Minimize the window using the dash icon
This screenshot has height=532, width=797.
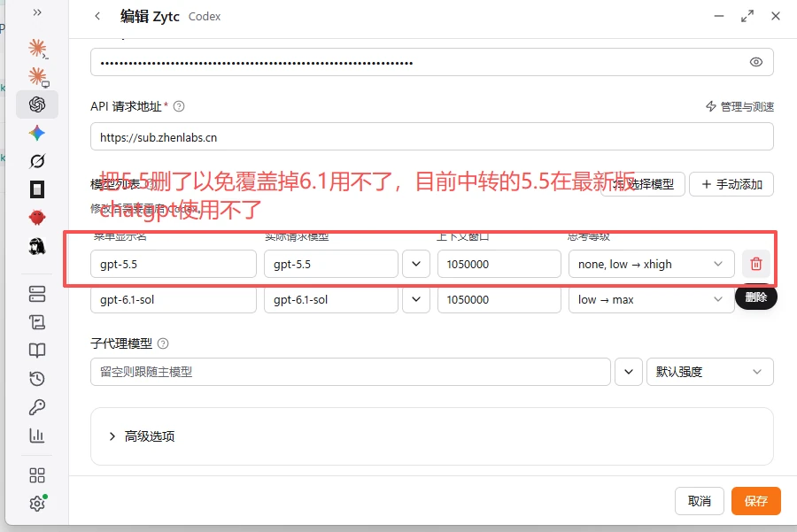click(719, 16)
